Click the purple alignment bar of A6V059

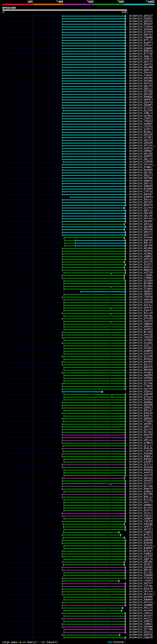click(94, 435)
